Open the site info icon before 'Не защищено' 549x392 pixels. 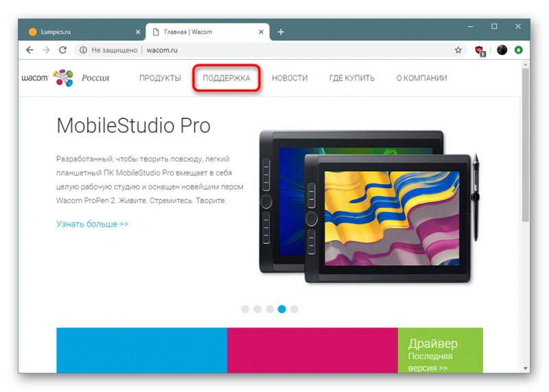pyautogui.click(x=83, y=50)
